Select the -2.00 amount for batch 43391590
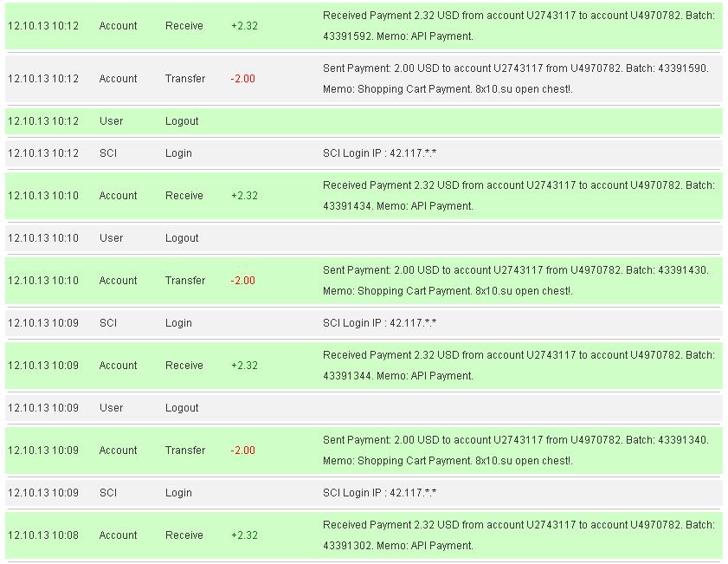The width and height of the screenshot is (728, 564). pyautogui.click(x=242, y=79)
